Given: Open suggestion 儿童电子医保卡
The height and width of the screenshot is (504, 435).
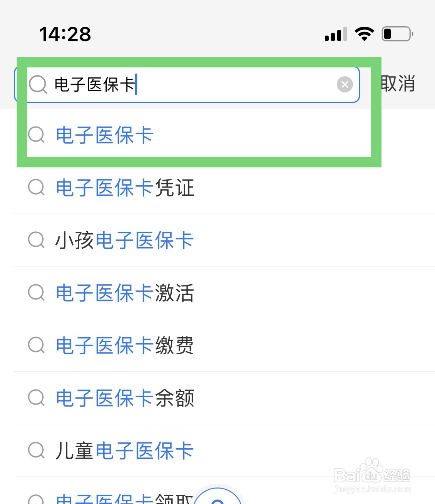Looking at the screenshot, I should coord(124,451).
